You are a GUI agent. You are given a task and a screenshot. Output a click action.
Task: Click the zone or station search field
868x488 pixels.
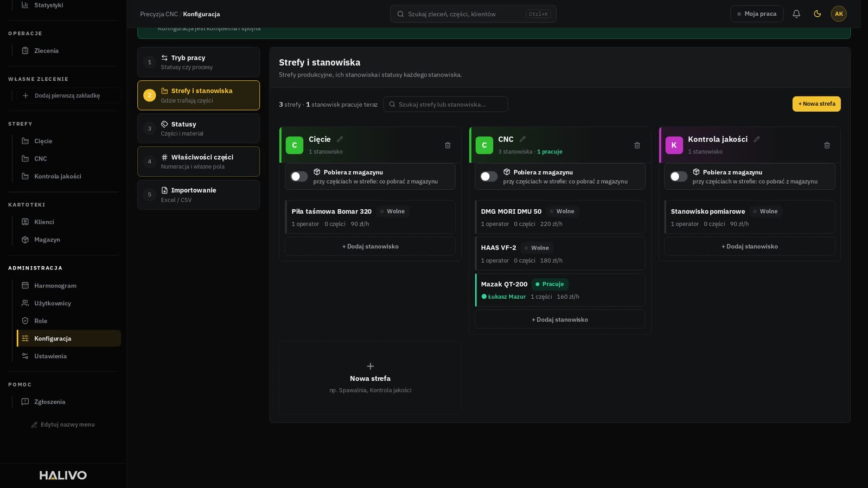[445, 104]
